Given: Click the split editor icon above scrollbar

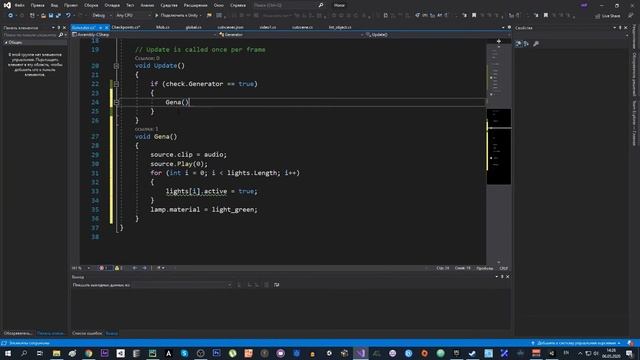Looking at the screenshot, I should tap(498, 41).
